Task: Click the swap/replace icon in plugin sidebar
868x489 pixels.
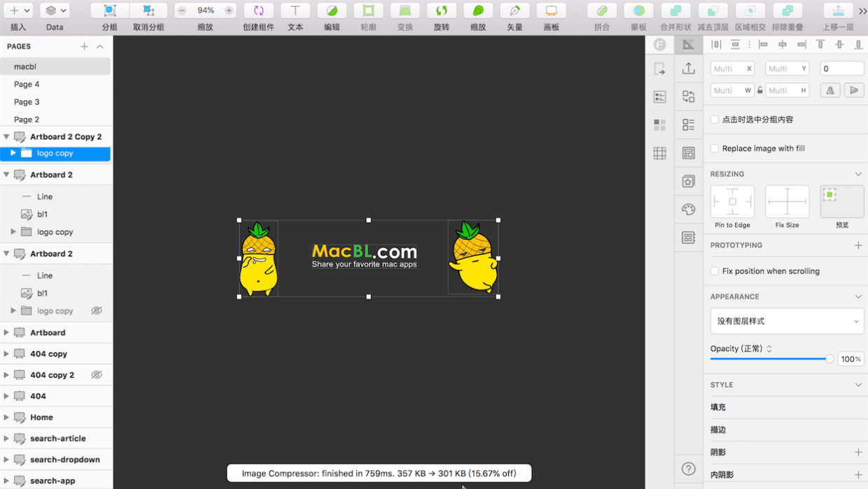Action: 689,97
